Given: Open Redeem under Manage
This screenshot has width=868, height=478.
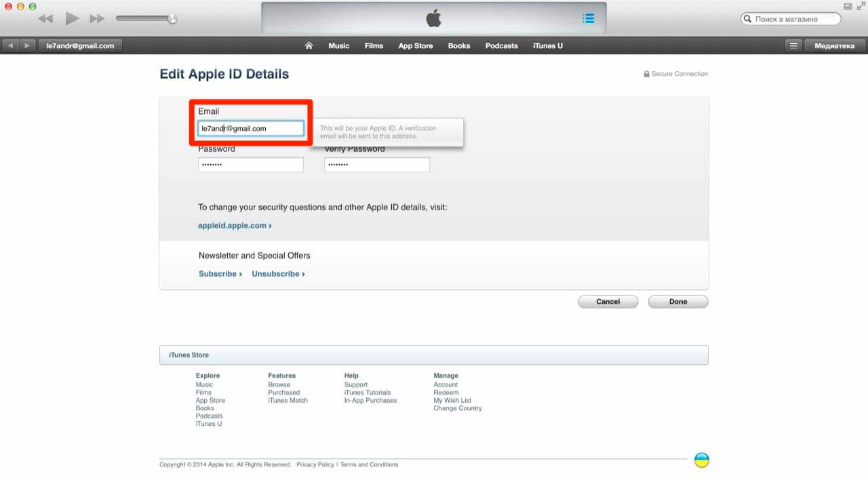Looking at the screenshot, I should 446,393.
